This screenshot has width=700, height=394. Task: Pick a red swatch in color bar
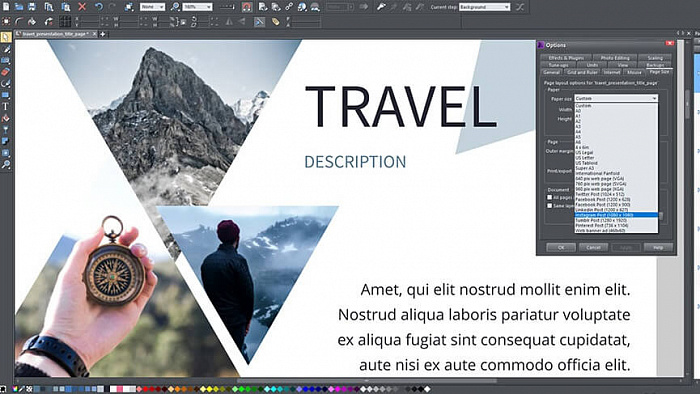click(x=146, y=389)
